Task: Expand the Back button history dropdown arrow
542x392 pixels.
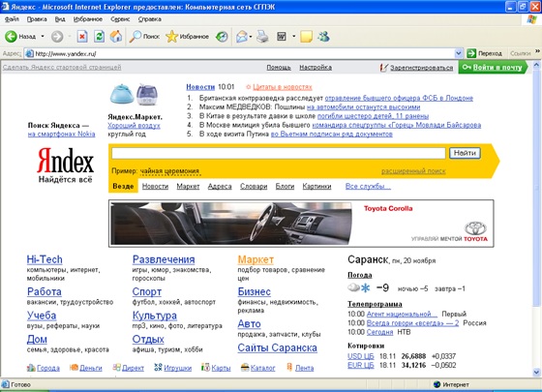Action: (43, 37)
